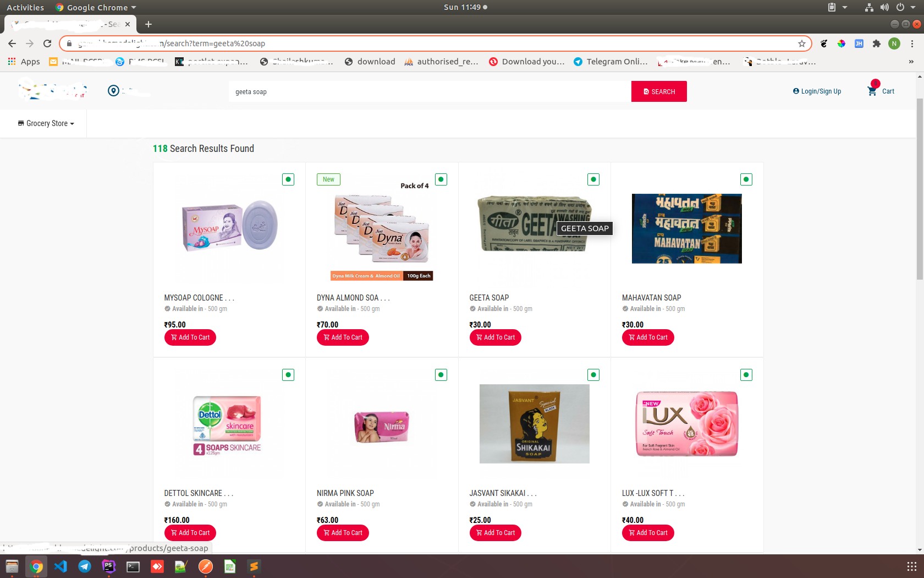Click the location pin icon in header

113,91
